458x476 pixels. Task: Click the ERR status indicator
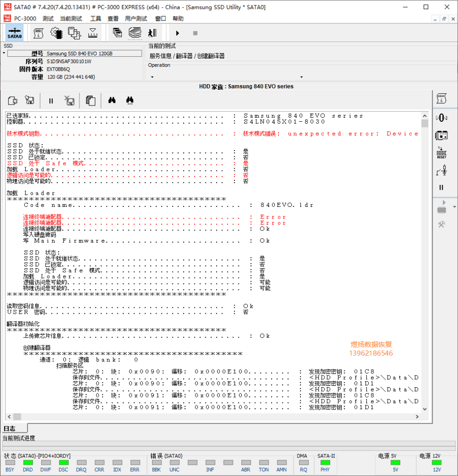point(135,463)
